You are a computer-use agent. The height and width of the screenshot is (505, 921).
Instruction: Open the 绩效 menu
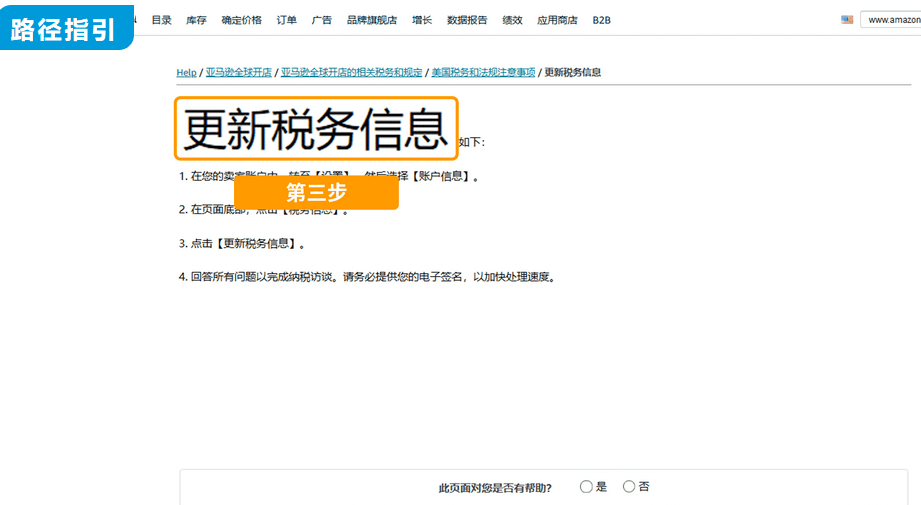[x=512, y=20]
